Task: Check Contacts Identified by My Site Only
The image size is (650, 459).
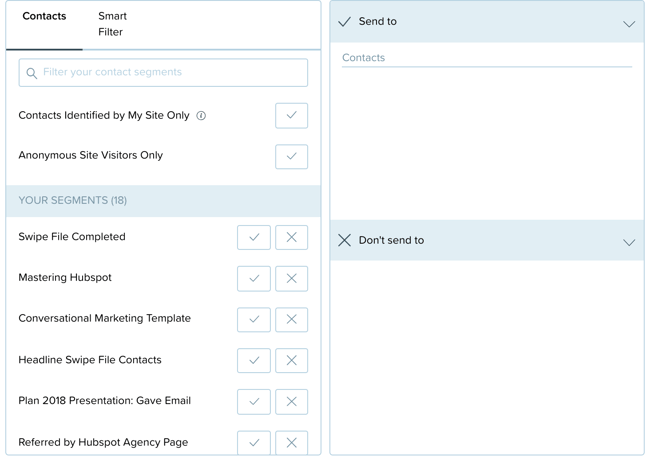Action: tap(291, 116)
